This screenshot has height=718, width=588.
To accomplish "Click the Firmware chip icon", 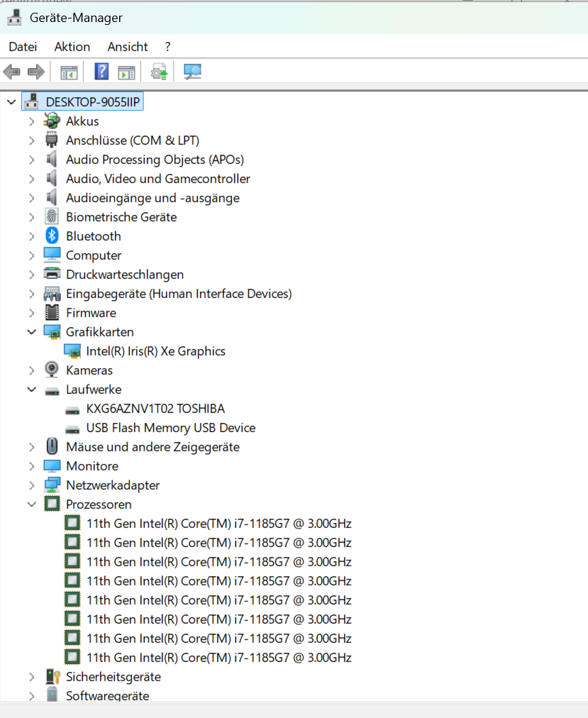I will [x=52, y=312].
